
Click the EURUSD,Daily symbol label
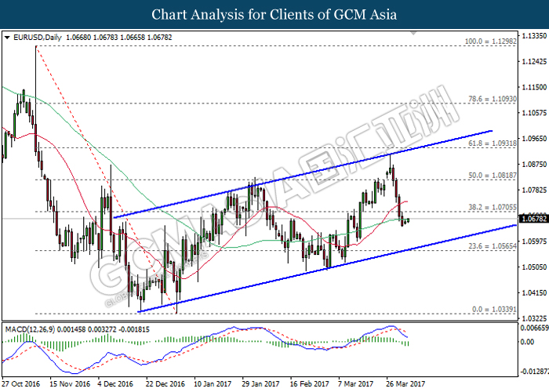coord(37,38)
